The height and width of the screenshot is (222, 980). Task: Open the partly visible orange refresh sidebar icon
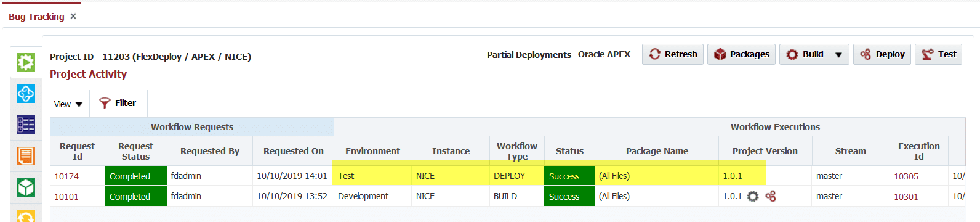coord(26,216)
